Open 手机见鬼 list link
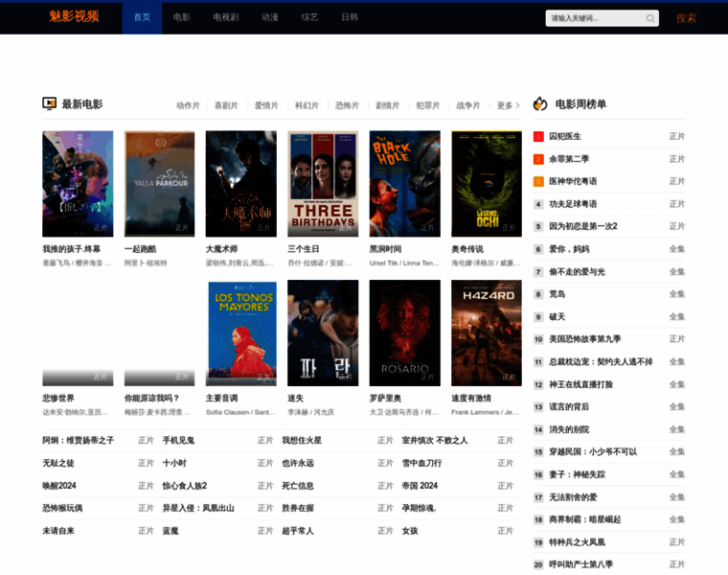The height and width of the screenshot is (575, 728). (x=178, y=440)
